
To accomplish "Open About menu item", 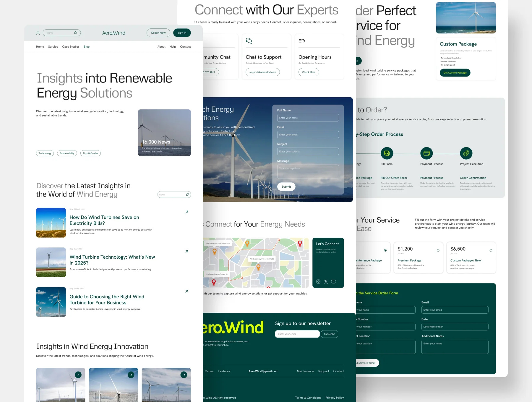I will point(161,47).
